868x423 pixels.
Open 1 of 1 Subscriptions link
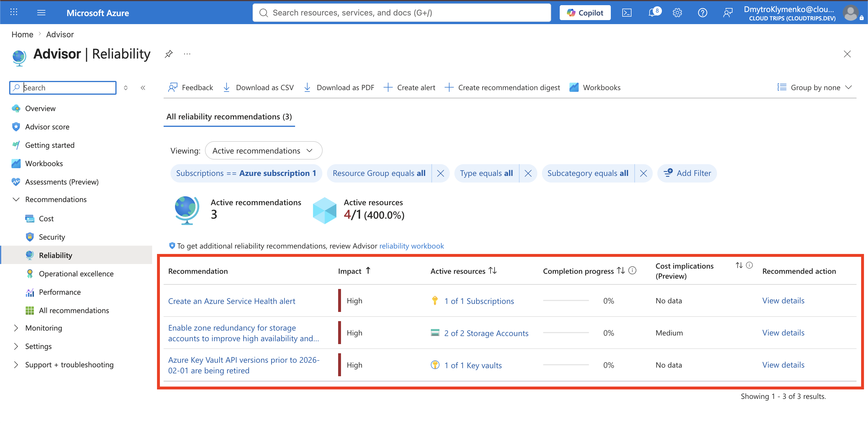point(479,301)
